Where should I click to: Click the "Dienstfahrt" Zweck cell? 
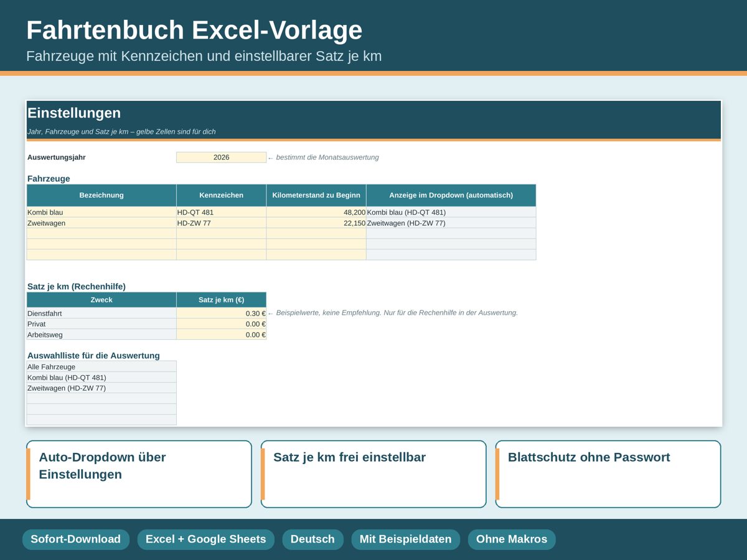pyautogui.click(x=101, y=314)
